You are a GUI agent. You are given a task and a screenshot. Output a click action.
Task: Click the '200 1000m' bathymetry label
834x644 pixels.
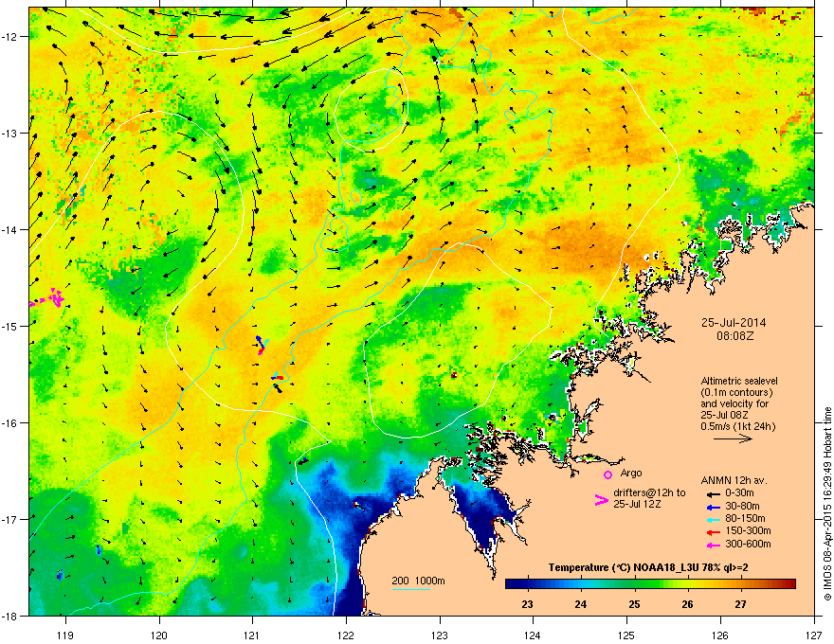418,581
